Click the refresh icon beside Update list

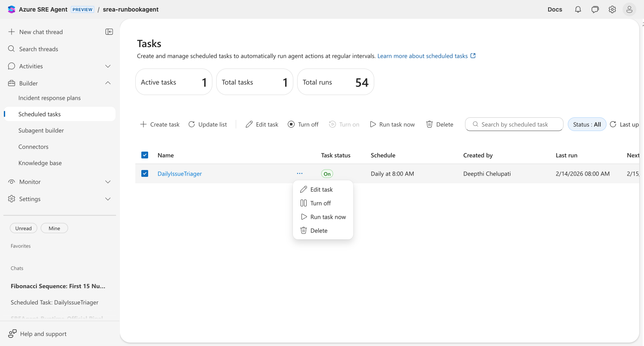coord(192,124)
